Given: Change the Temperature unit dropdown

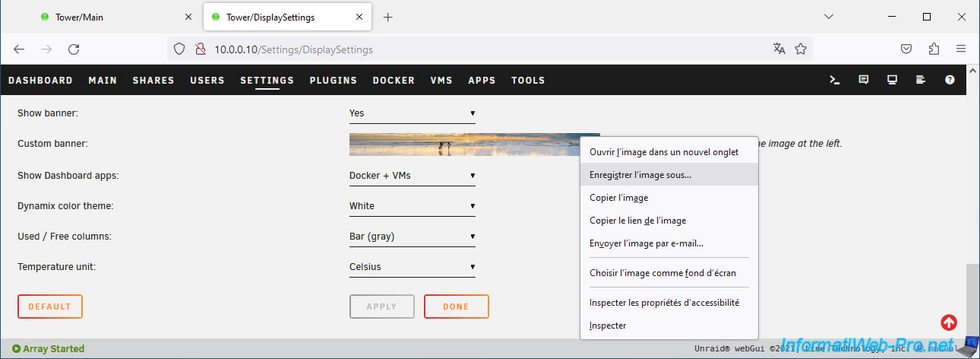Looking at the screenshot, I should coord(412,267).
